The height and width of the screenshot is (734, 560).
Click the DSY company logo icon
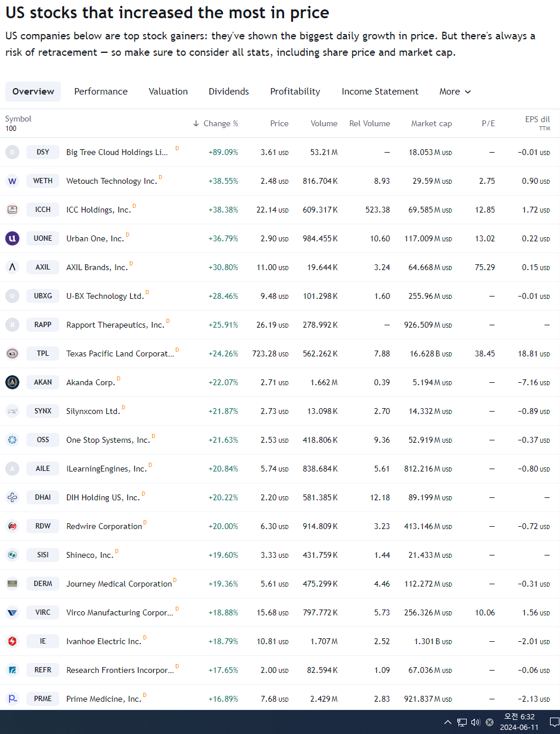coord(12,152)
